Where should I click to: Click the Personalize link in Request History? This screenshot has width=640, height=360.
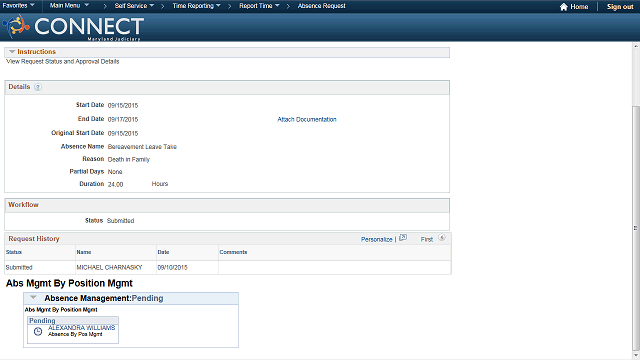click(x=377, y=239)
